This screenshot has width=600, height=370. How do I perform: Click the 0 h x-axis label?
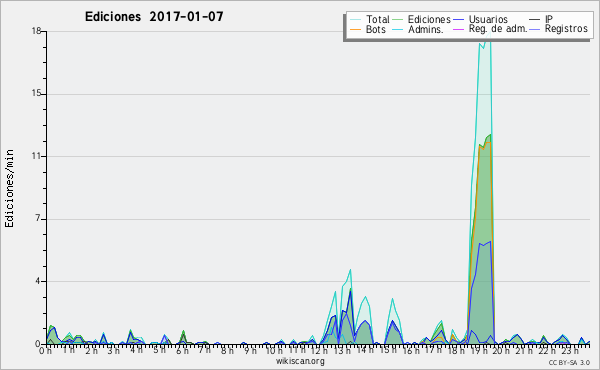(x=45, y=351)
